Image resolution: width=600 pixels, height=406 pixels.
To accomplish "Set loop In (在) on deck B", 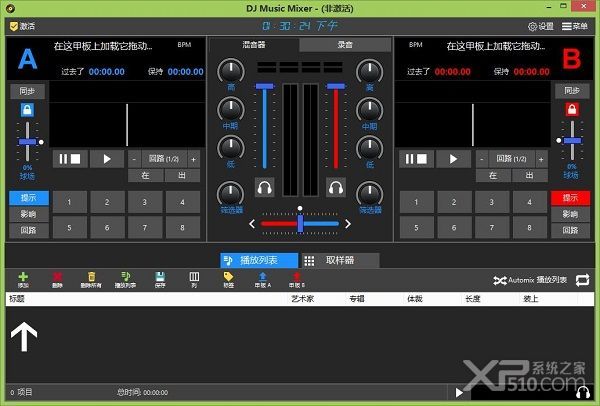I will tap(493, 176).
